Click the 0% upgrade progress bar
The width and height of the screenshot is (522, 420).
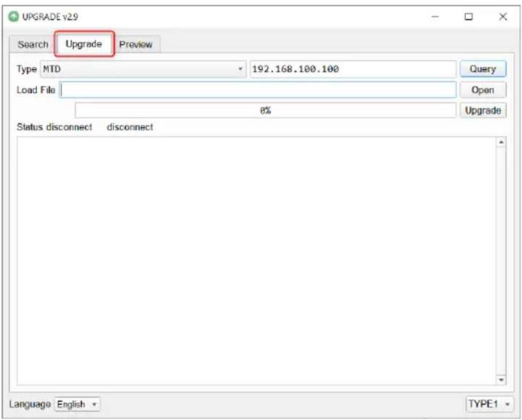click(x=266, y=110)
